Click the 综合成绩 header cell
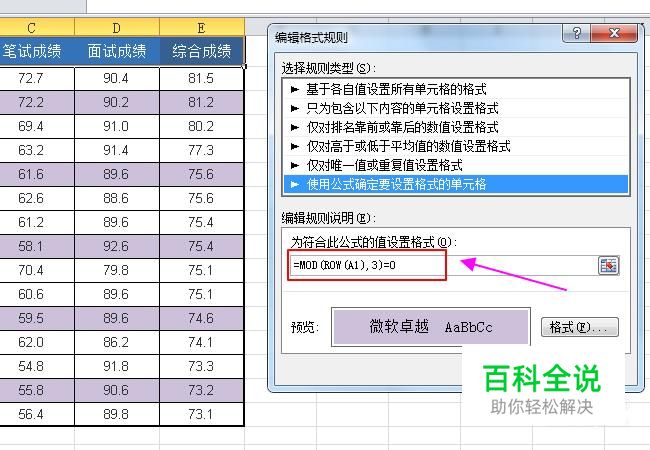650x450 pixels. [202, 51]
